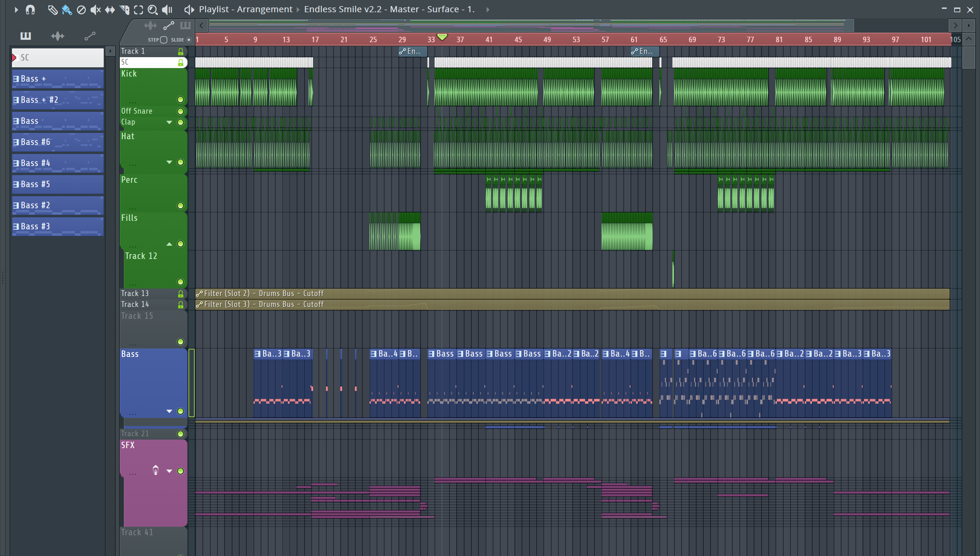Mute the Bass track
Viewport: 980px width, 556px height.
(x=181, y=411)
